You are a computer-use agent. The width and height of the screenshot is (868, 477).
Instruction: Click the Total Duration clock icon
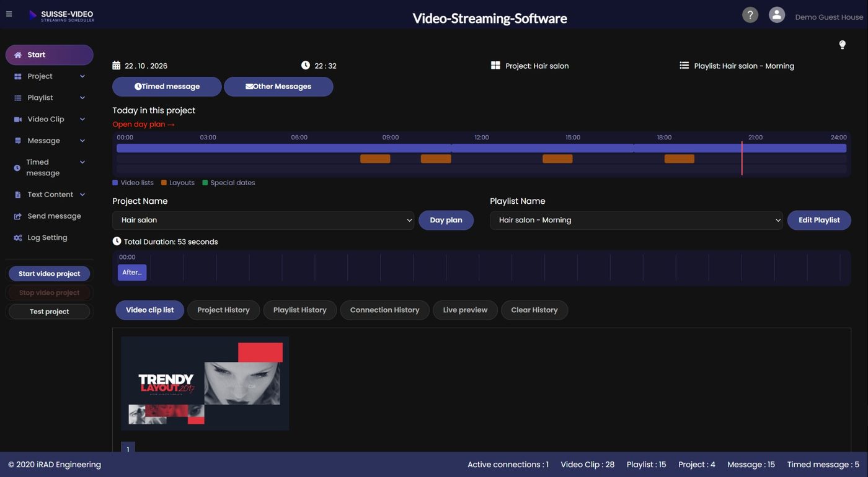point(117,241)
